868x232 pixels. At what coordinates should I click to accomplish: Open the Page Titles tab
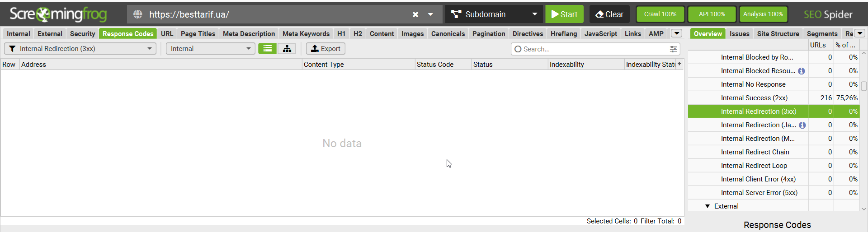click(198, 33)
